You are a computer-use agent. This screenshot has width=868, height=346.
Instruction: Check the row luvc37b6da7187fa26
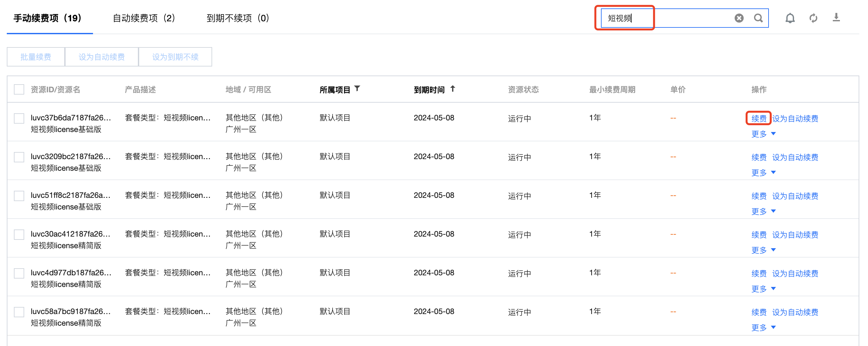[19, 118]
